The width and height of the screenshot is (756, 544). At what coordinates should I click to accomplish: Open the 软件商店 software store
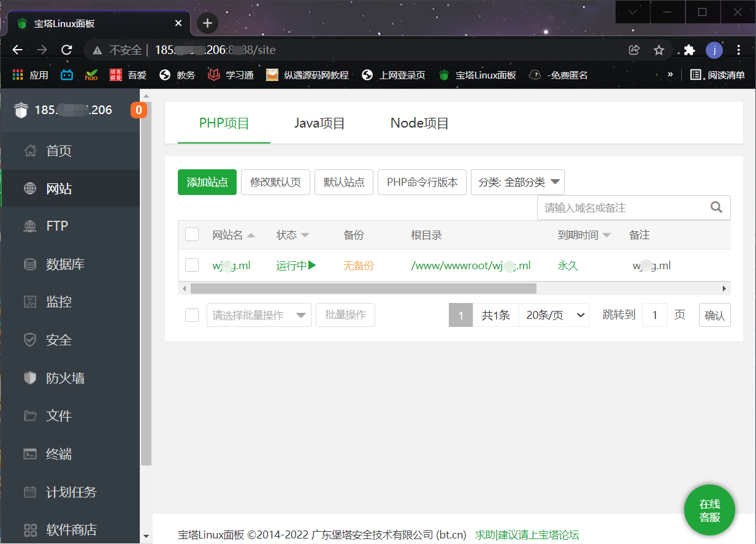click(x=70, y=529)
